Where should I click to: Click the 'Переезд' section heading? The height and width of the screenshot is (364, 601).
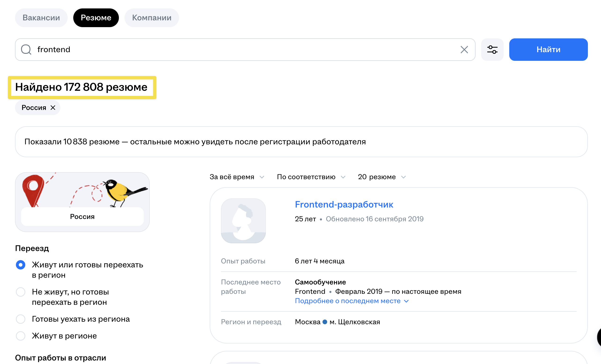pos(32,248)
